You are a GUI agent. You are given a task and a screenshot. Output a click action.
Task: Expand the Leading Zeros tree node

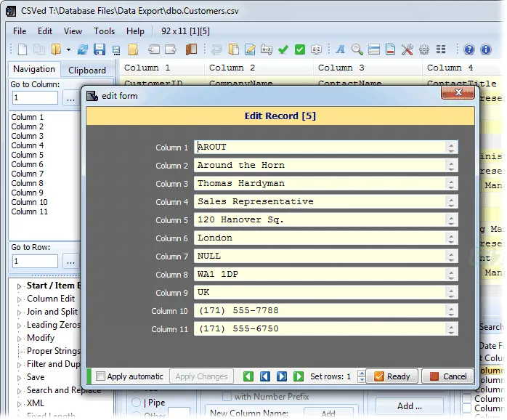tap(19, 326)
